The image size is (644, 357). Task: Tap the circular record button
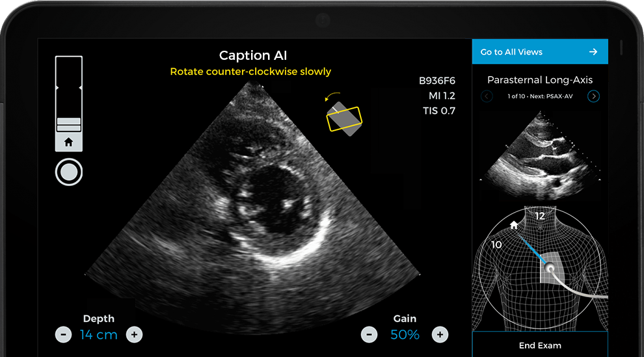[68, 172]
